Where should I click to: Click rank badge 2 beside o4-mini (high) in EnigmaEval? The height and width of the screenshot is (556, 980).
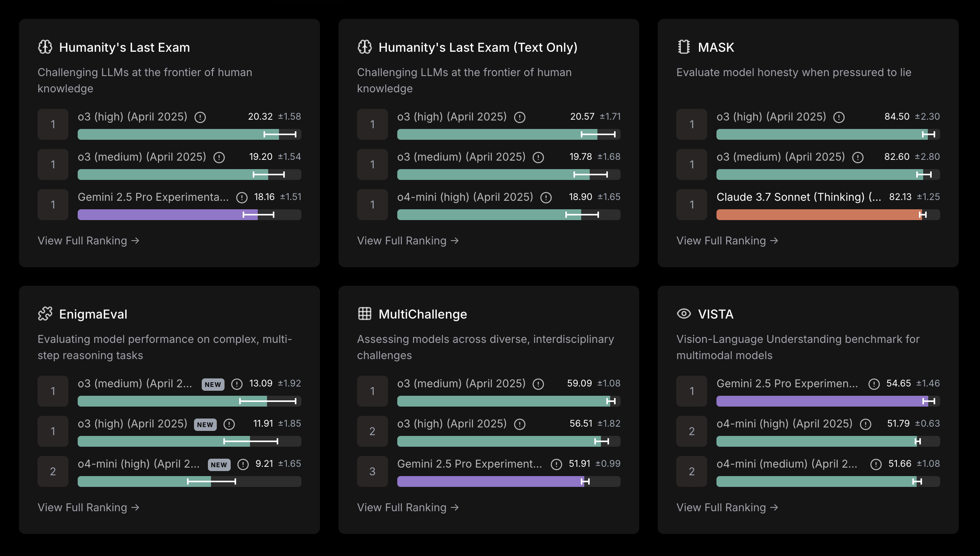pos(53,471)
